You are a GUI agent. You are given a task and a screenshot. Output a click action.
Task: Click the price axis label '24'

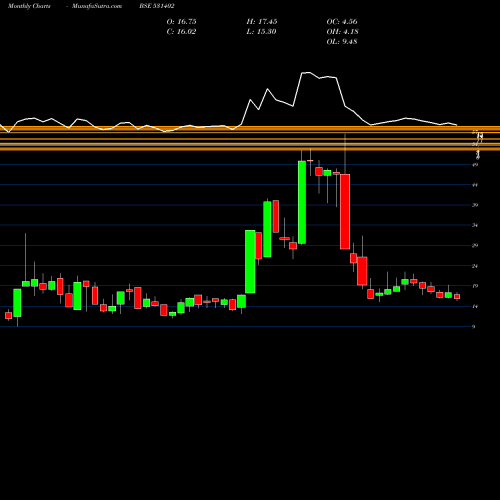pos(475,266)
